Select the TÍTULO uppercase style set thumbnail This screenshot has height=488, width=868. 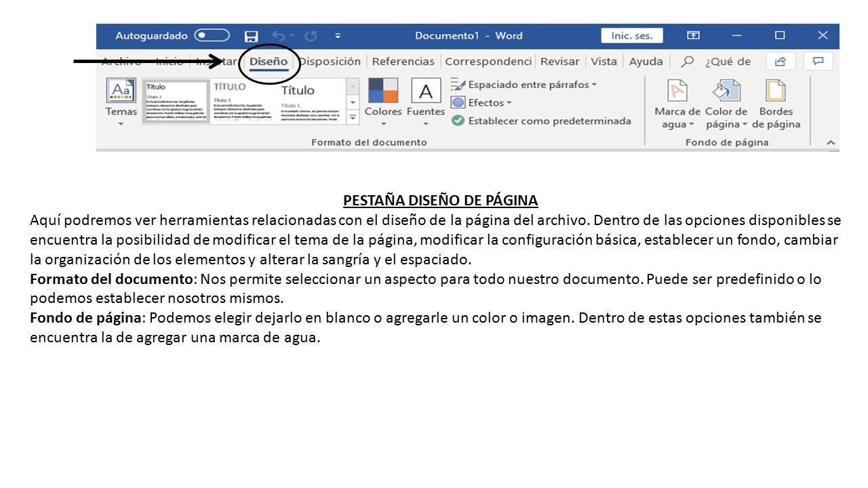243,102
